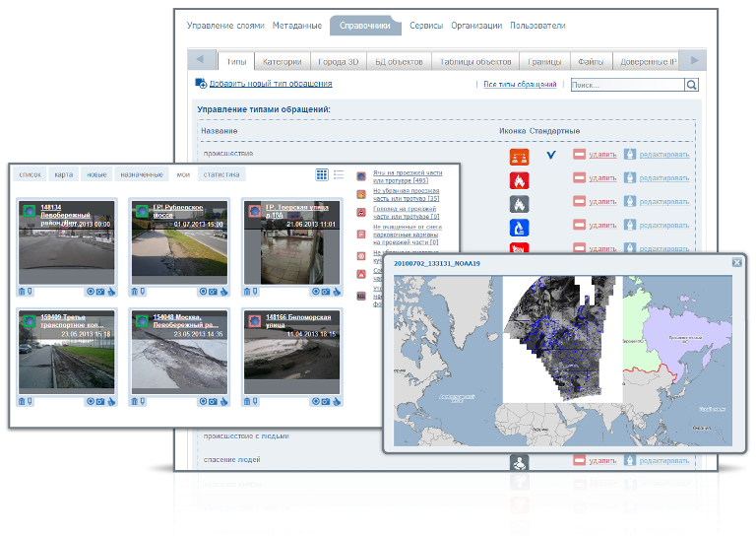Click the Добавить новый тип обращения link

click(x=270, y=85)
